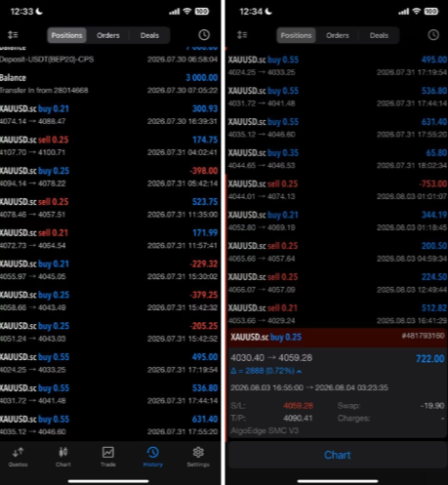Screen dimensions: 448x485
Task: Tap the sort icon in left phone header
Action: point(13,35)
